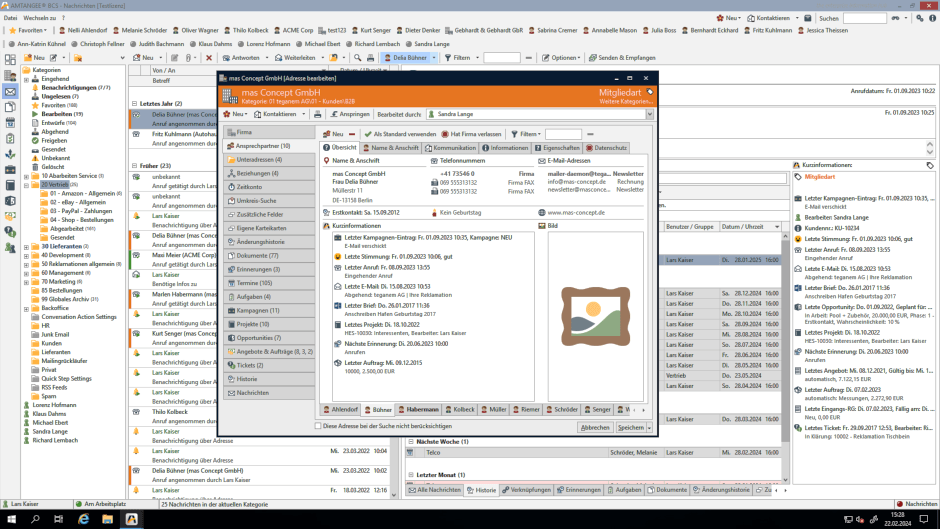Switch to the Kommunikation tab
Screen dimensions: 940x529
click(451, 148)
